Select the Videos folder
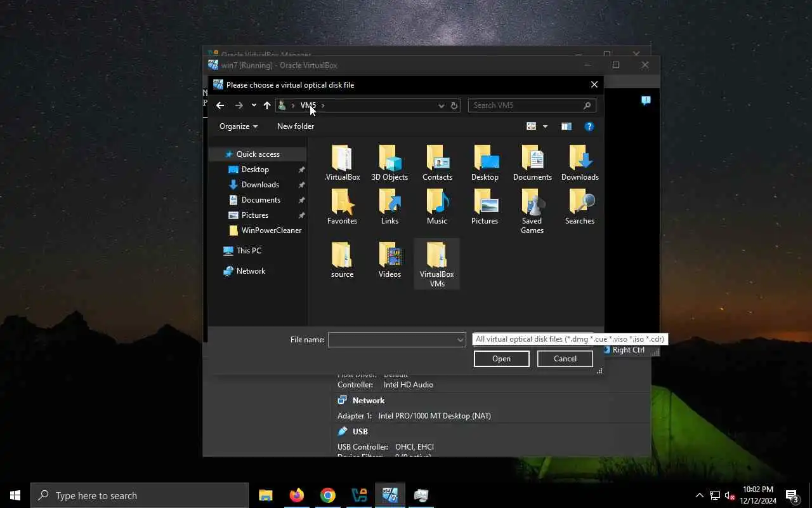Image resolution: width=812 pixels, height=508 pixels. coord(390,260)
